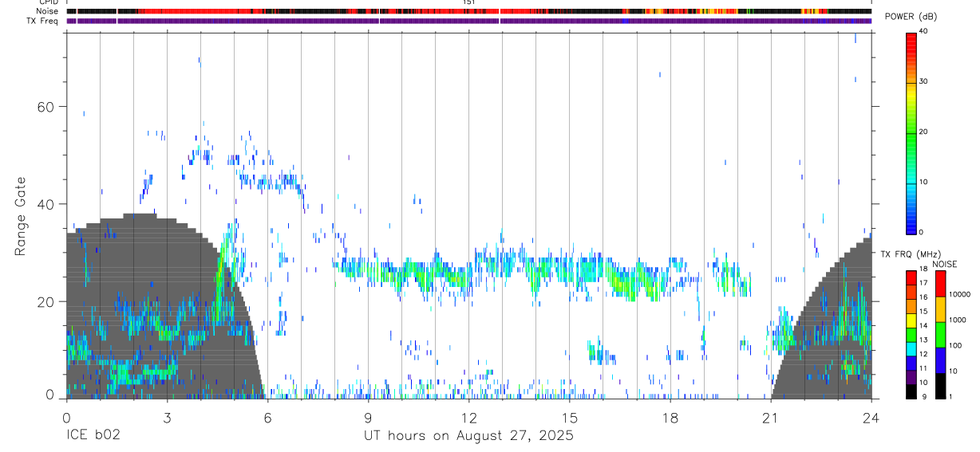Pick the blue swatch in NOISE legend

coord(940,360)
